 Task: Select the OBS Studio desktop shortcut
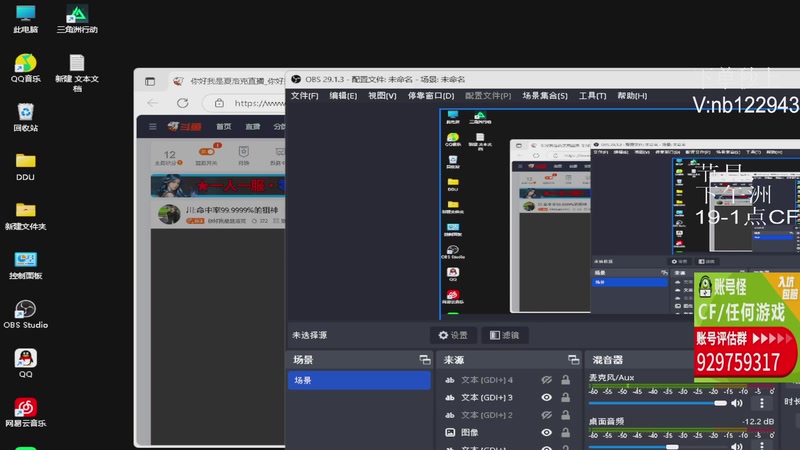25,314
